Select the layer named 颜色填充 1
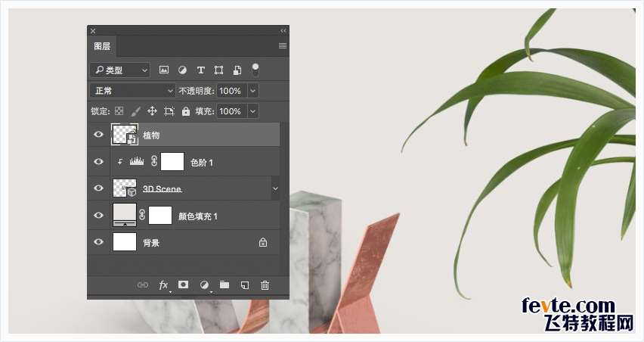The width and height of the screenshot is (644, 342). [197, 216]
